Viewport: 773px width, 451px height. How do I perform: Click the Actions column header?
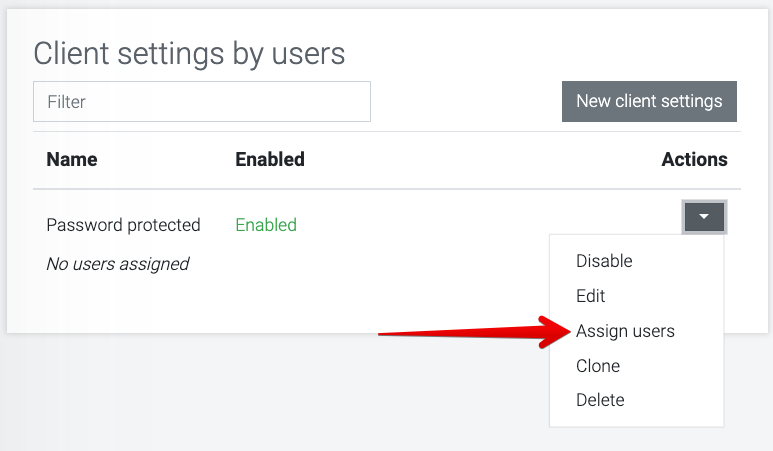pos(694,159)
